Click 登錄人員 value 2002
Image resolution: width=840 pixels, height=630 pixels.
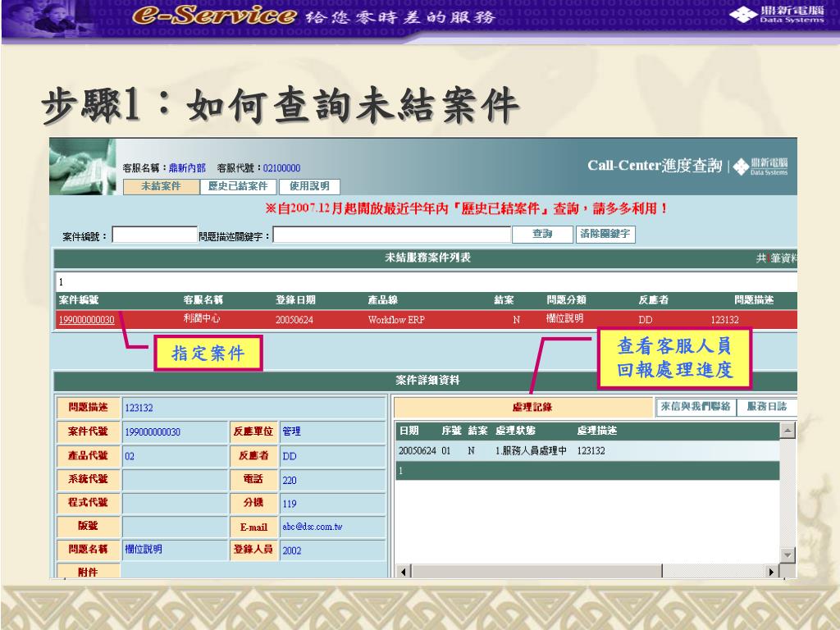pos(291,550)
